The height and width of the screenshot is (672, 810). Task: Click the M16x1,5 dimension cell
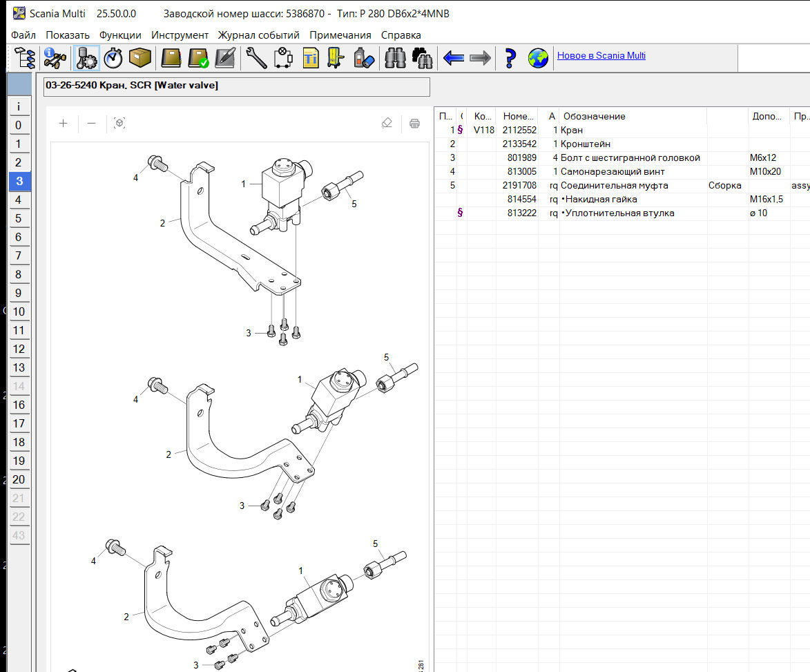coord(766,200)
